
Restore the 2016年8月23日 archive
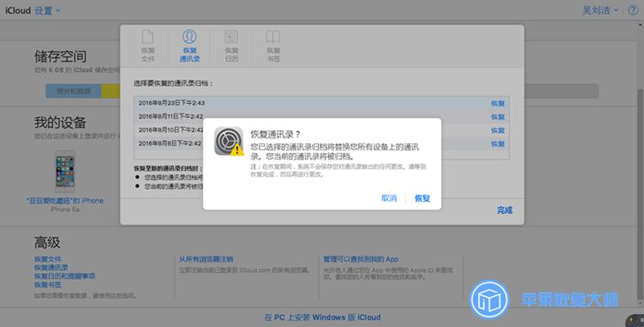(498, 104)
